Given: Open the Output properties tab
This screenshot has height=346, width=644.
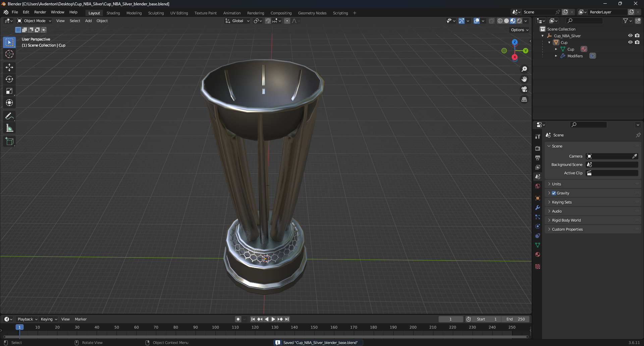Looking at the screenshot, I should point(538,158).
